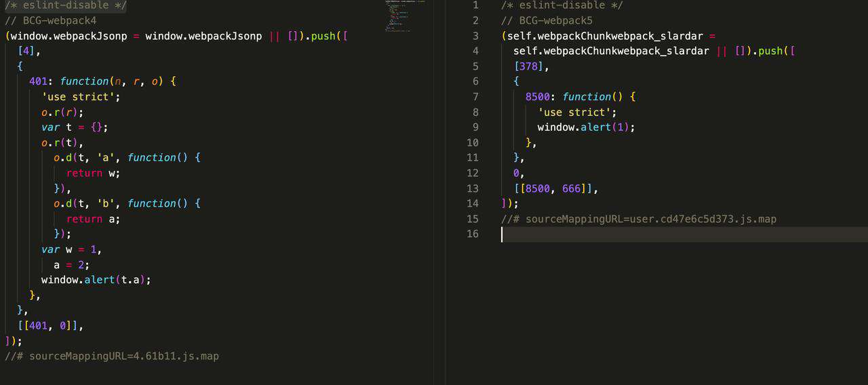Click 'window.alert(1);' in the right editor

(587, 127)
